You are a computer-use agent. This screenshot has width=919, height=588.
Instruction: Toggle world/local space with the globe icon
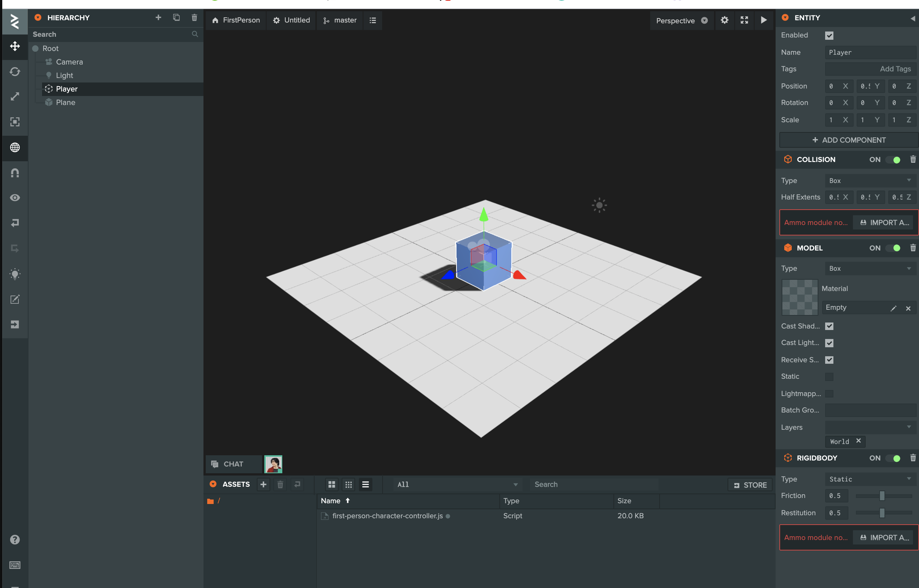pos(15,148)
